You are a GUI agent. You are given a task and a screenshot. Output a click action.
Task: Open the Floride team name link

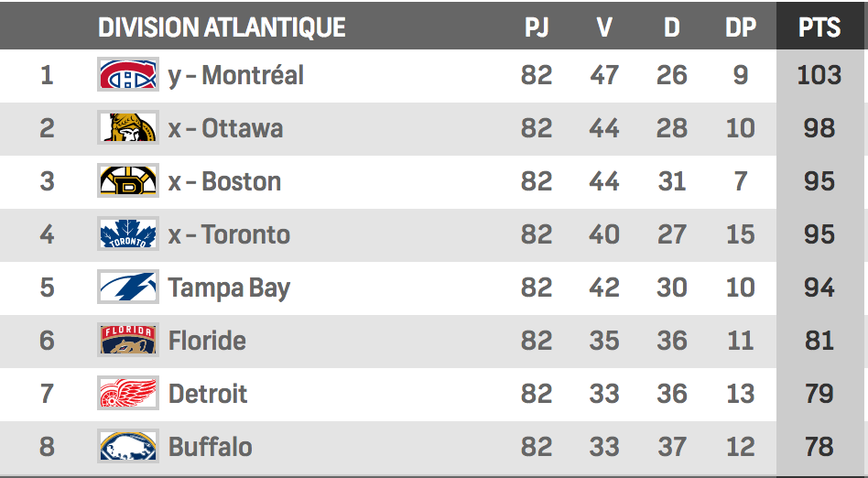207,341
